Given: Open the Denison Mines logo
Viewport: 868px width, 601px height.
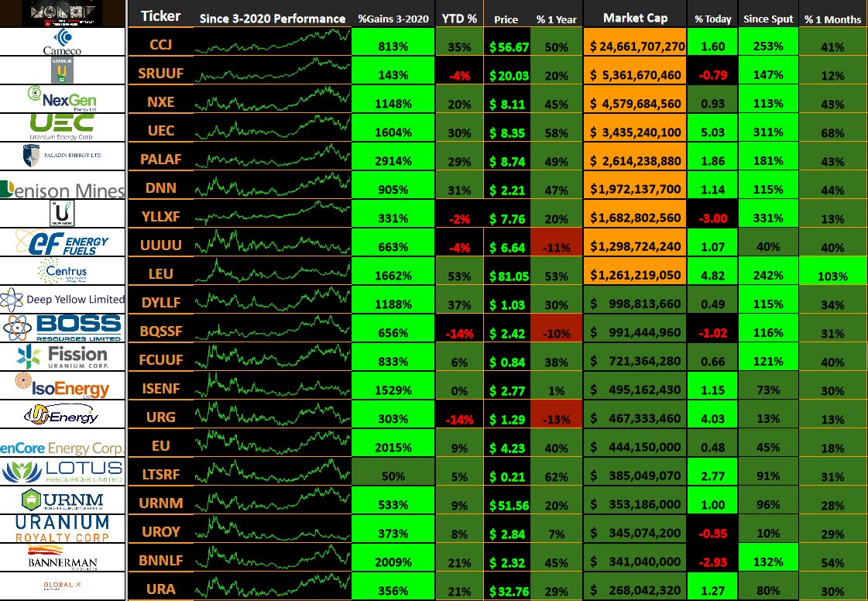Looking at the screenshot, I should coord(62,190).
